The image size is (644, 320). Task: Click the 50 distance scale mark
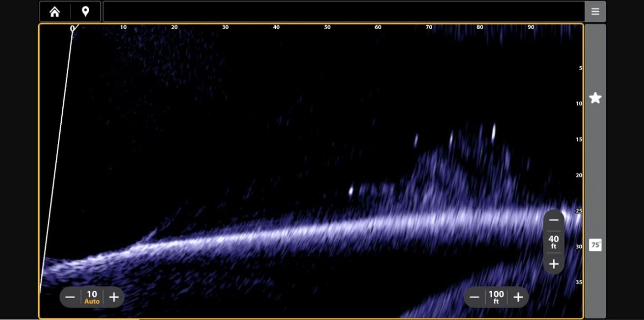tap(327, 27)
